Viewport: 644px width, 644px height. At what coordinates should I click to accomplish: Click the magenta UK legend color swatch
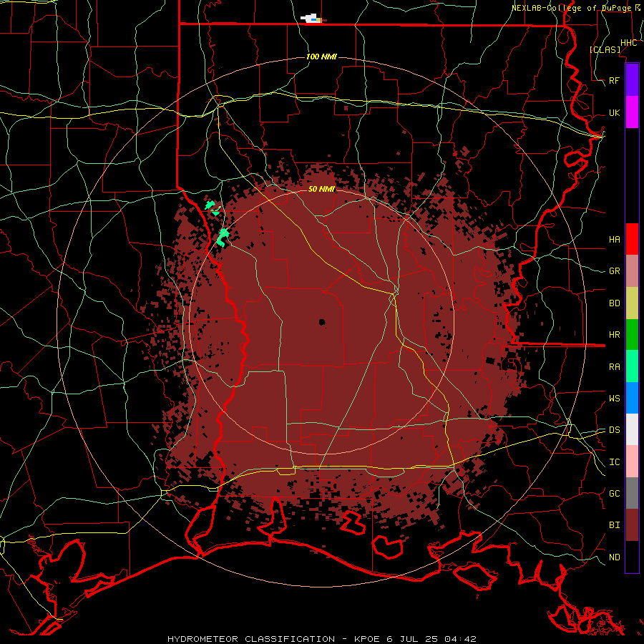pyautogui.click(x=632, y=112)
